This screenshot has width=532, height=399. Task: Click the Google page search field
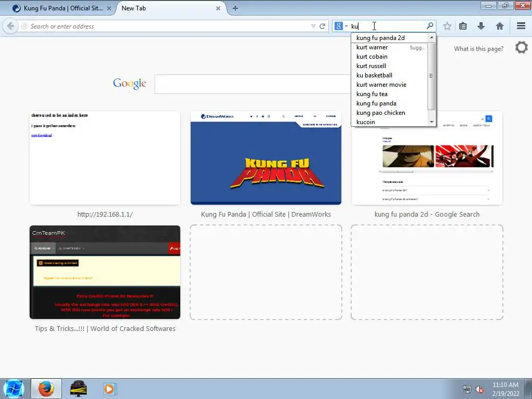[x=253, y=84]
